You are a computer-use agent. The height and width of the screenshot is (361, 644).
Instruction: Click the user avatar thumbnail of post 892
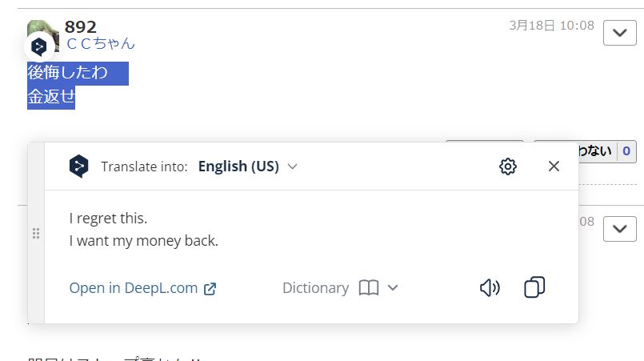42,36
